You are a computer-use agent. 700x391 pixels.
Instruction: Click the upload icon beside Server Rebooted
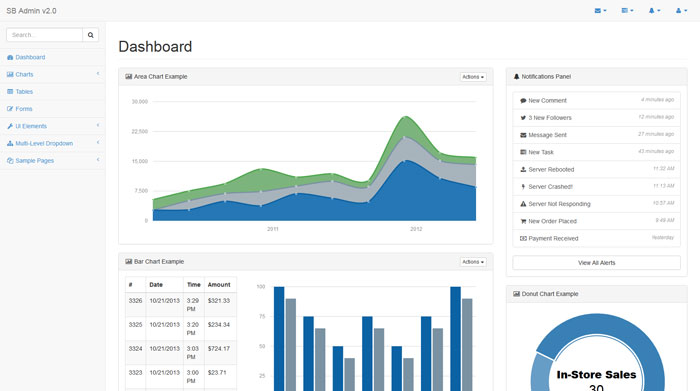(523, 170)
